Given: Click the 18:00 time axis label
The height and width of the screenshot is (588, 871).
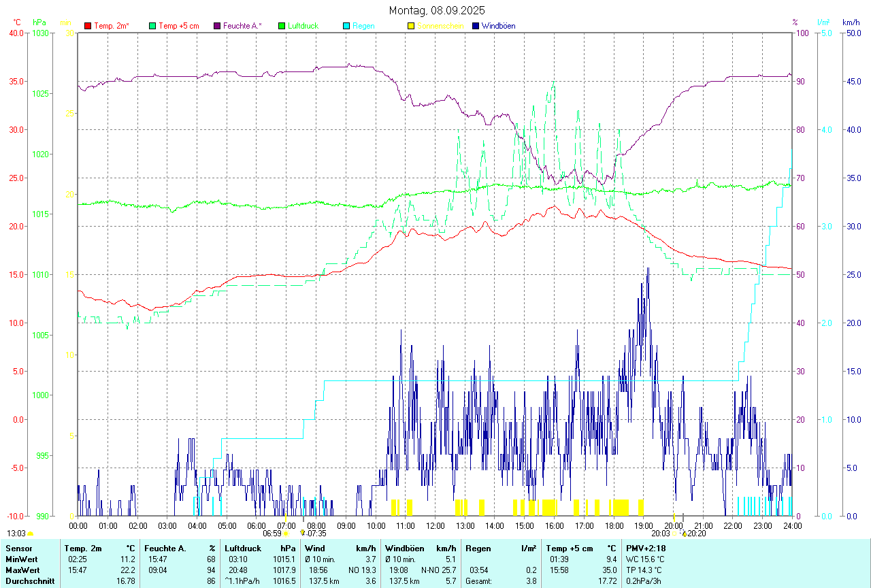Looking at the screenshot, I should [x=614, y=525].
